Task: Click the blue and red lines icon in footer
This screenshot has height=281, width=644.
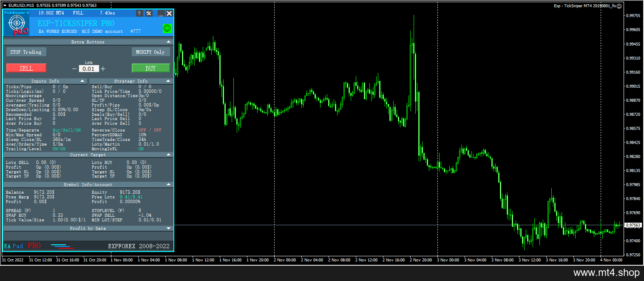Action: tap(62, 246)
